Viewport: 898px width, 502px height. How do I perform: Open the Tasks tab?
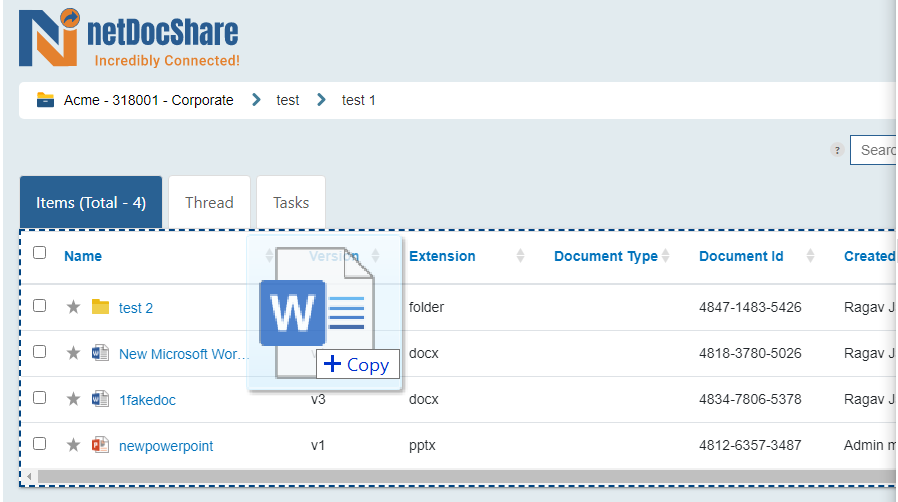coord(291,203)
